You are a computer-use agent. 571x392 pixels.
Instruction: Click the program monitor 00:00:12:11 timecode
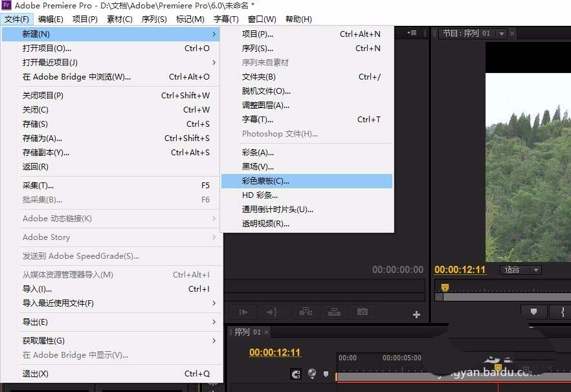[460, 270]
